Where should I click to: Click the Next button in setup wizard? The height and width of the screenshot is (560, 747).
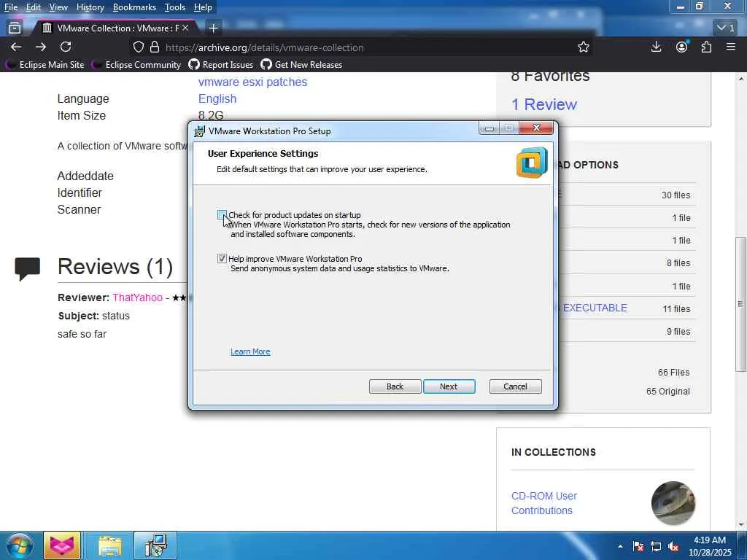tap(449, 386)
